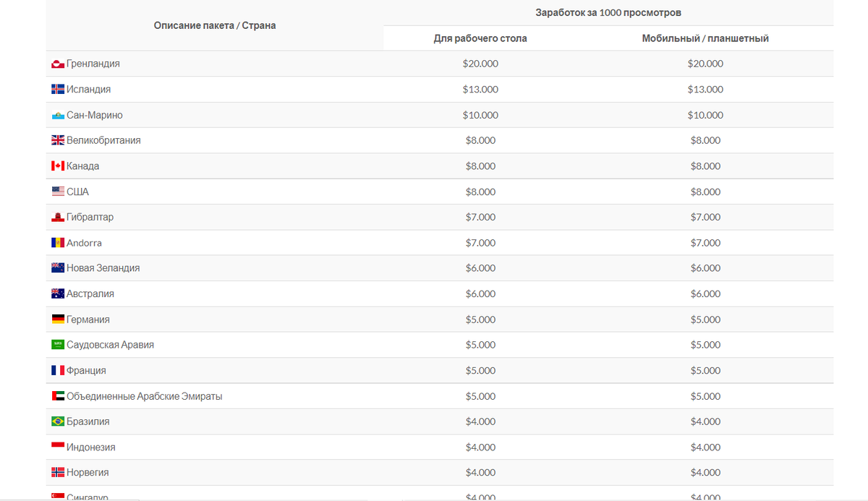Select the country name 'Гренландия'

[x=93, y=64]
